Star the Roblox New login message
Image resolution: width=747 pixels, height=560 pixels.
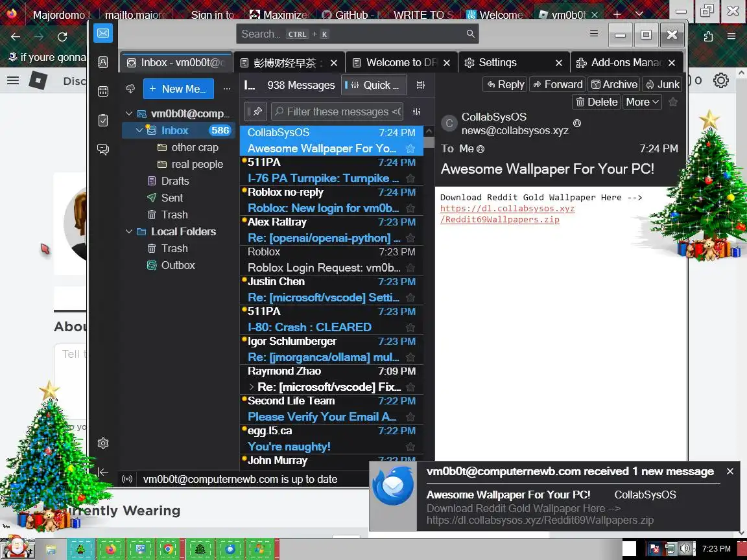(410, 208)
